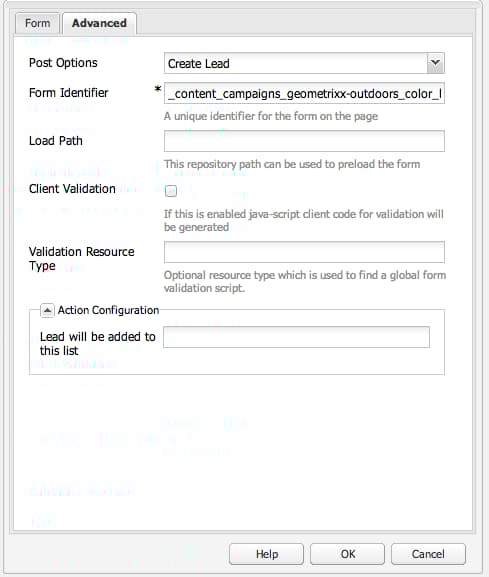This screenshot has height=577, width=489.
Task: Click the lead list input field
Action: 297,337
